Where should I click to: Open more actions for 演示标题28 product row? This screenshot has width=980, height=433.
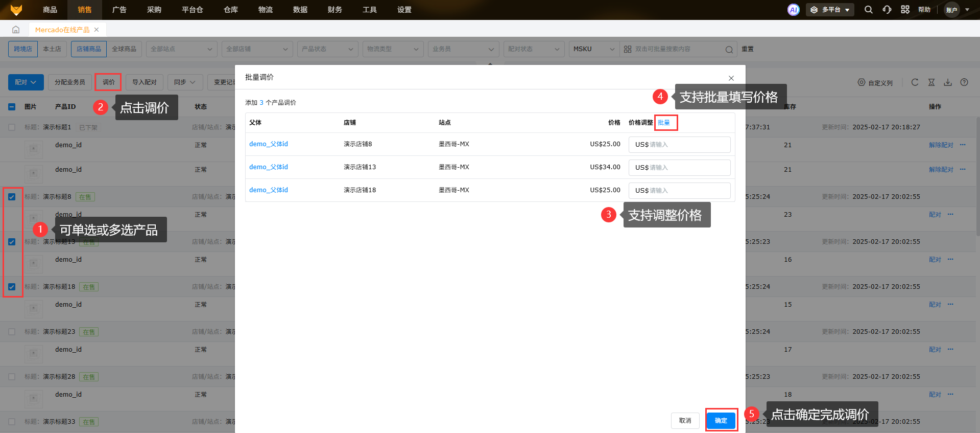click(950, 395)
